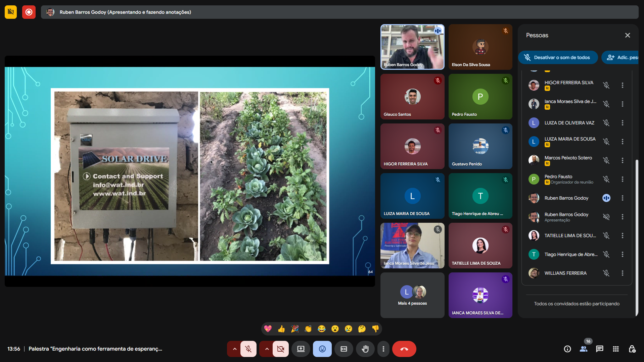Screen dimensions: 644x362
Task: Open options menu for Pedro Fausto
Action: pos(622,179)
